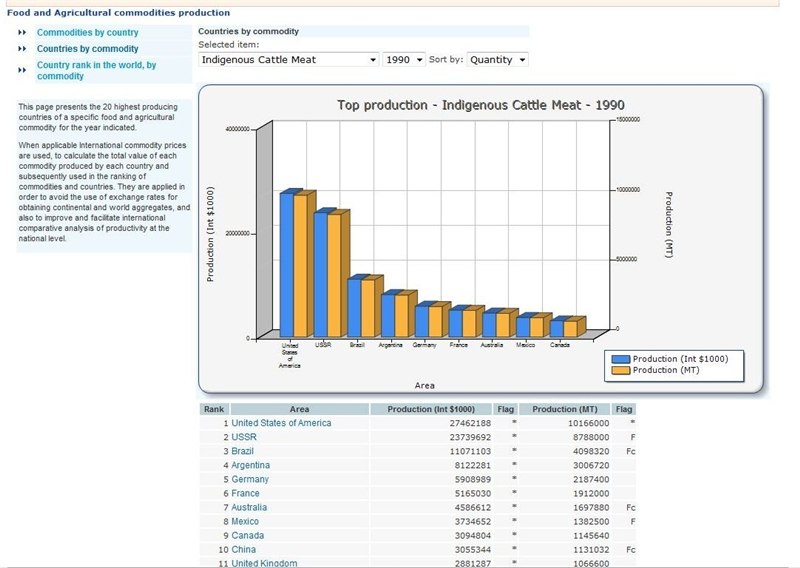Click the orange Production (MT) legend swatch
Screen dimensions: 800x568
point(620,371)
